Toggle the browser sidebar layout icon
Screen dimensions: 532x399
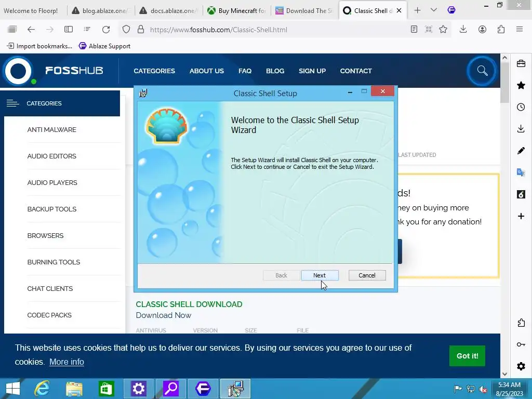click(69, 30)
